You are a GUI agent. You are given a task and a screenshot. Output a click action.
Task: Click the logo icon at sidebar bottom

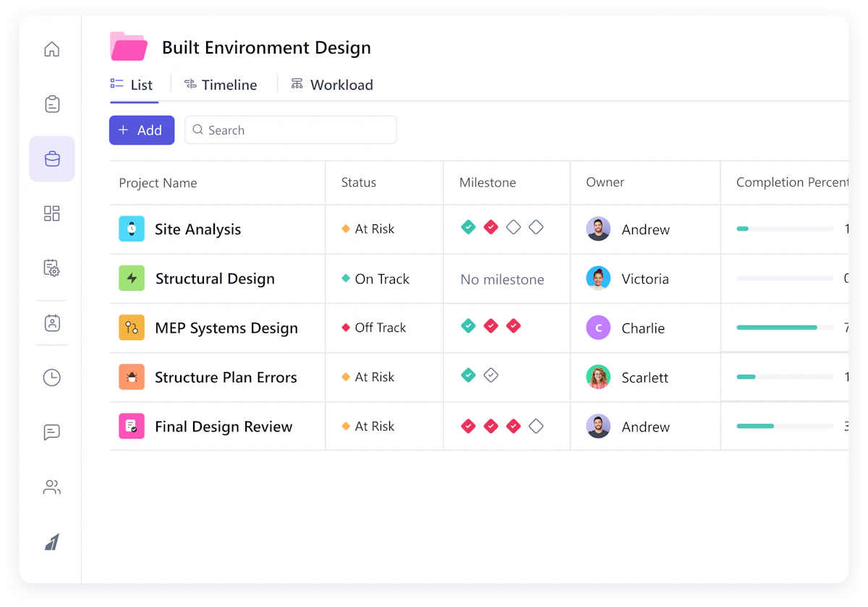tap(52, 542)
